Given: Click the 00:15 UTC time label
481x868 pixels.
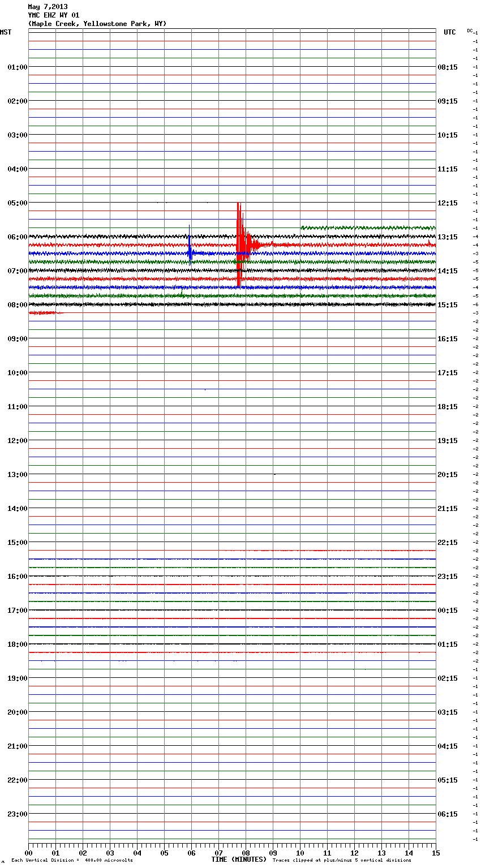Looking at the screenshot, I should 448,611.
